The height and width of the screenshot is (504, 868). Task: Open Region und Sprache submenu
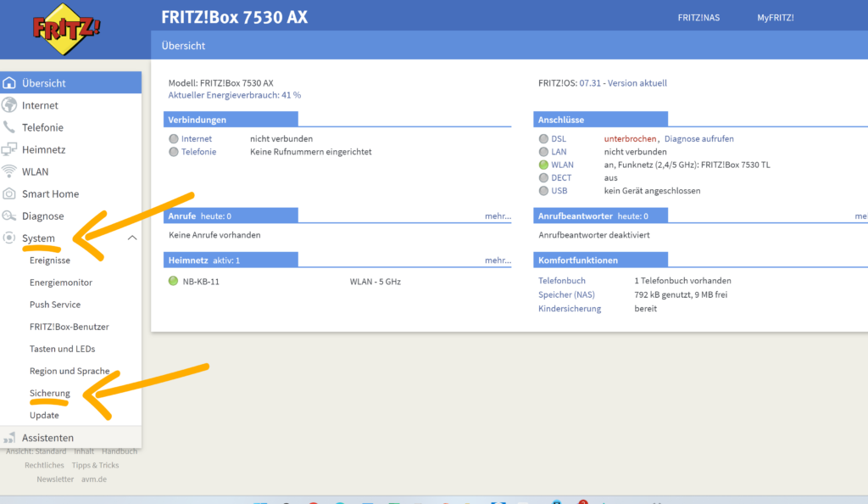[70, 371]
